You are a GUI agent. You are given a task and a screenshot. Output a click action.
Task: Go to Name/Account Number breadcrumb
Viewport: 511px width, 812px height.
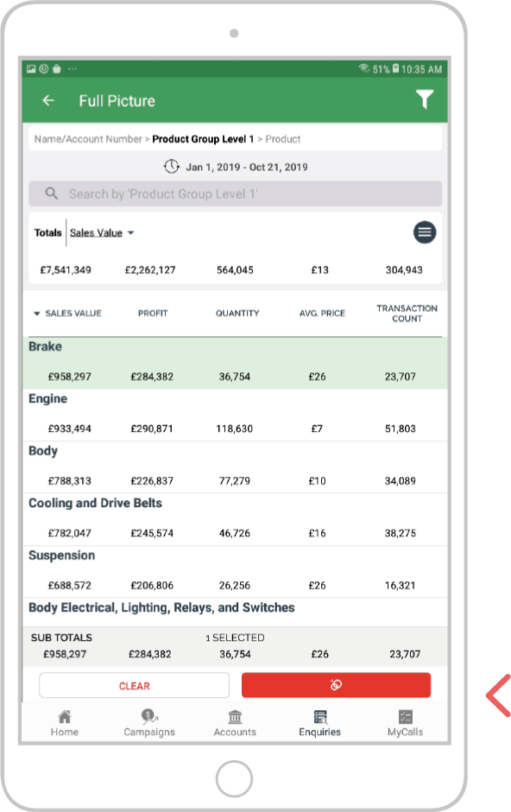pyautogui.click(x=88, y=139)
